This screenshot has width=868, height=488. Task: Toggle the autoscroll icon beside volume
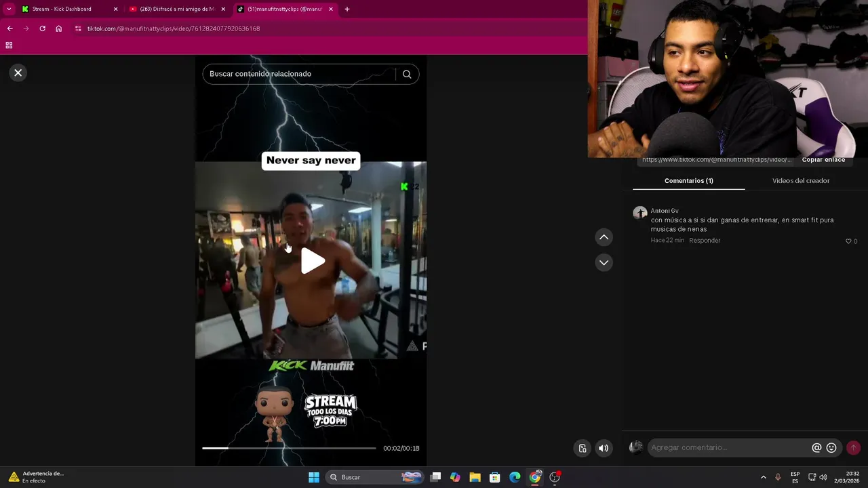[582, 448]
